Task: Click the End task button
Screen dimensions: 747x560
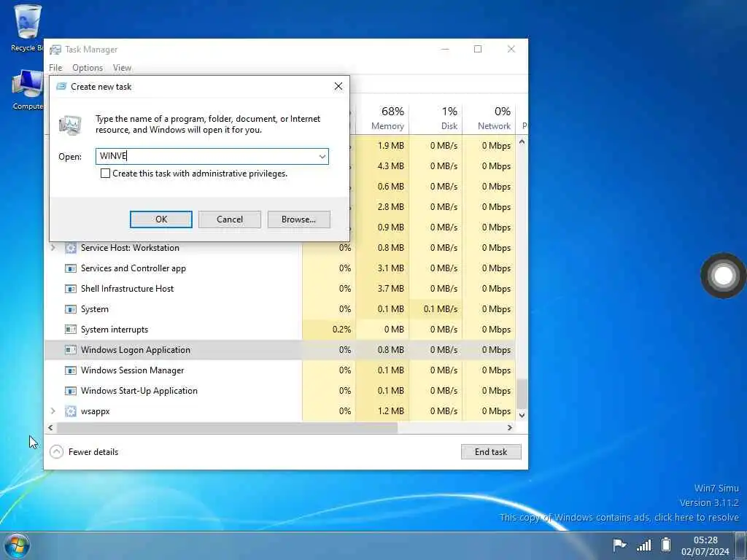Action: tap(491, 452)
